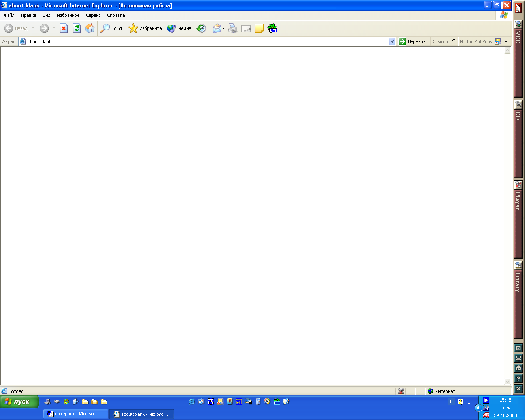Click the Edit page toolbar icon
The image size is (525, 420).
[x=246, y=28]
